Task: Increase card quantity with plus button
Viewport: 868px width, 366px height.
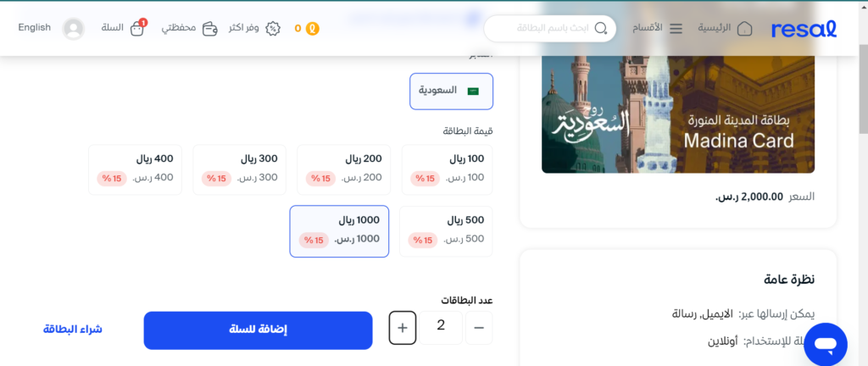Action: [403, 328]
